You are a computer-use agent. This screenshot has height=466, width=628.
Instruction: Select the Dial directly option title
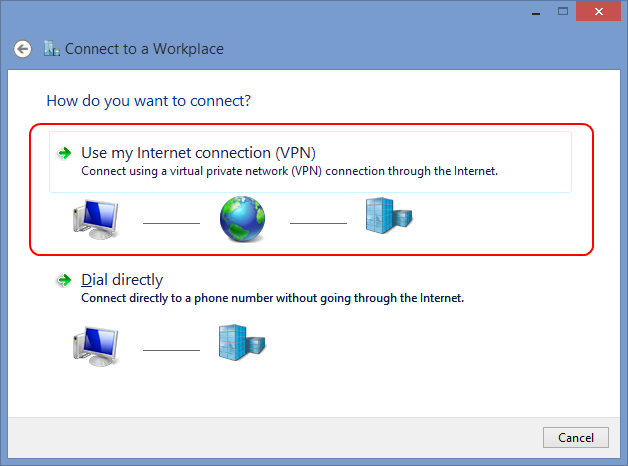(x=122, y=280)
